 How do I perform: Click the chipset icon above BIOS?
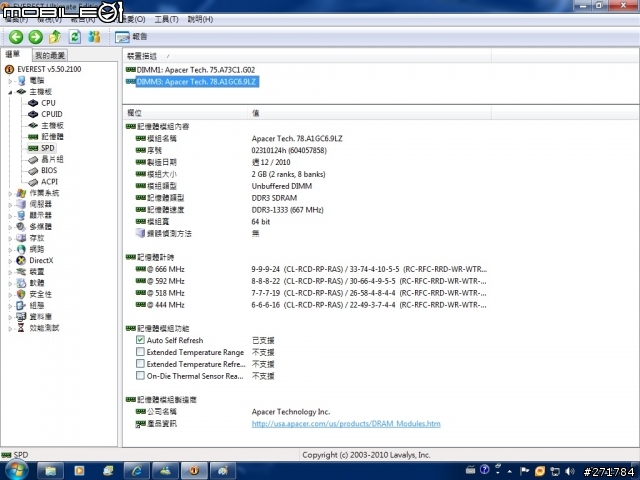coord(33,160)
